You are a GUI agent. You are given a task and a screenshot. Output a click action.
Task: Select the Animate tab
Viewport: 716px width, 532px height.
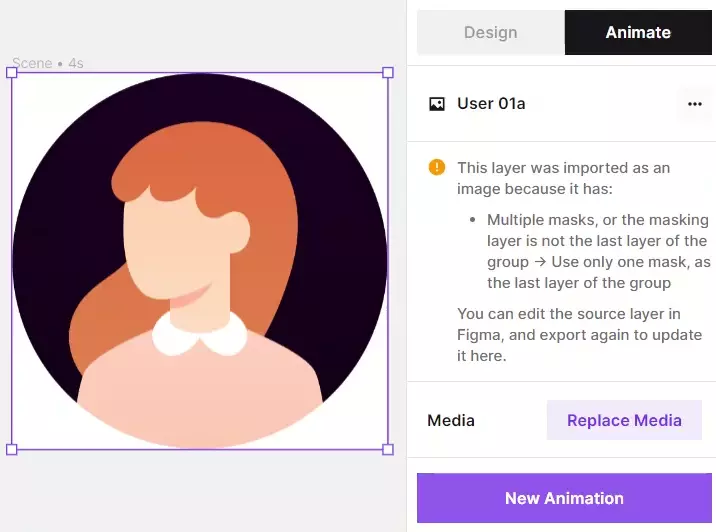[637, 33]
